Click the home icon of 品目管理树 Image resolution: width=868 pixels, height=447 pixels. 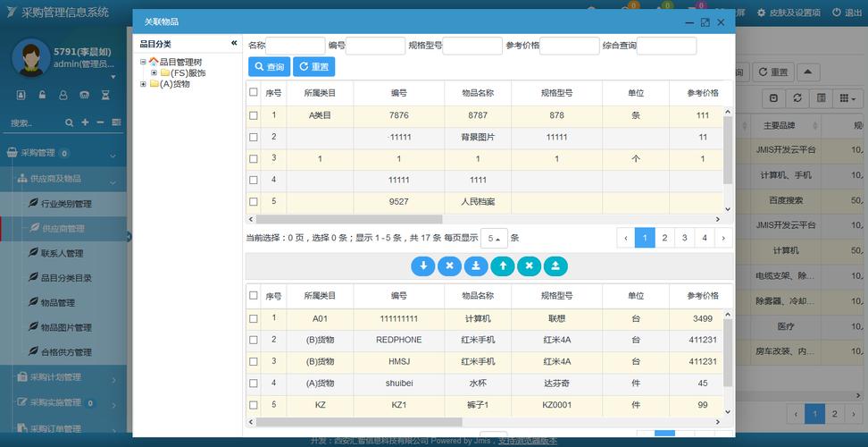[x=154, y=62]
